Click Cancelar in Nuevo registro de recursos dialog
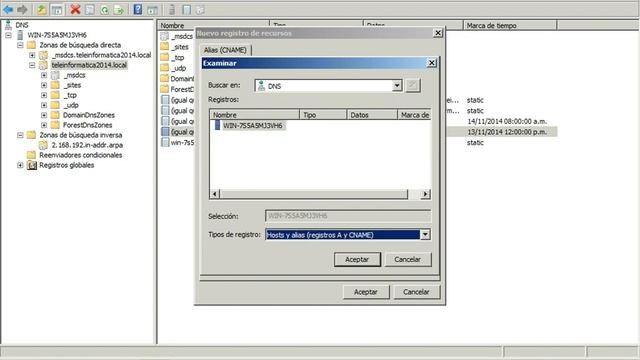 pyautogui.click(x=416, y=292)
